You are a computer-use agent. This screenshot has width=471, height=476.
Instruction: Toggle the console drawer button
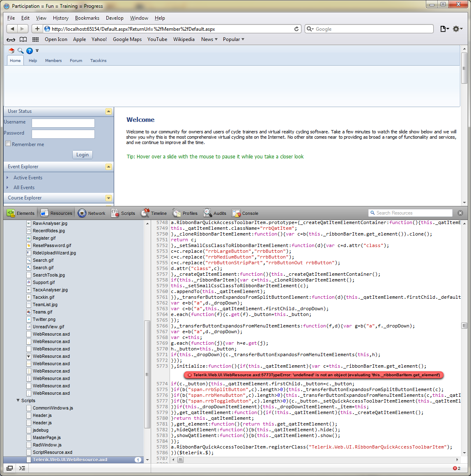(x=22, y=468)
